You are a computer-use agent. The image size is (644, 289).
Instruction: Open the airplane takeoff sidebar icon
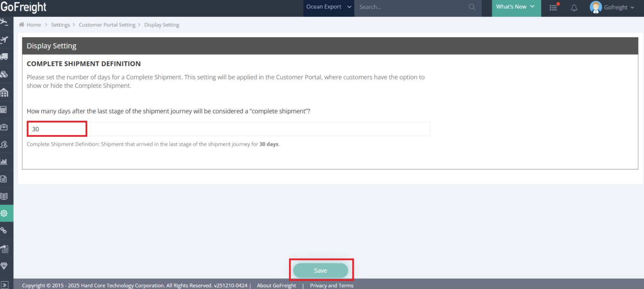pos(4,40)
